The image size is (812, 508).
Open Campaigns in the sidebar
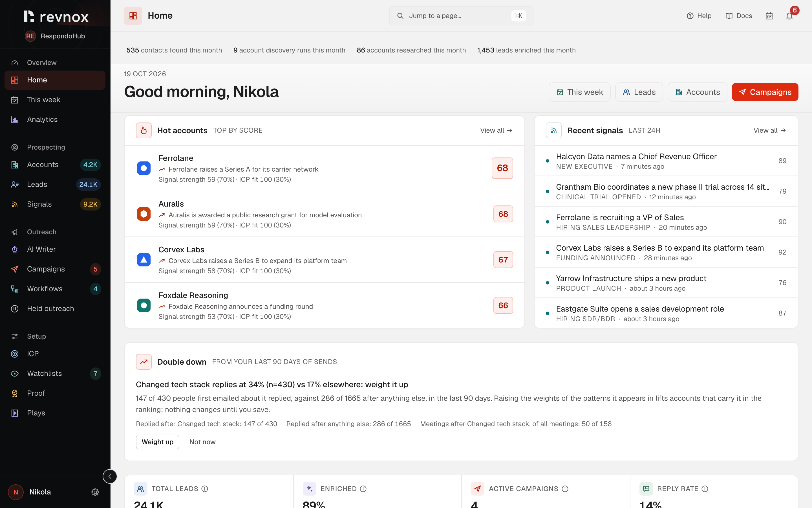tap(55, 269)
